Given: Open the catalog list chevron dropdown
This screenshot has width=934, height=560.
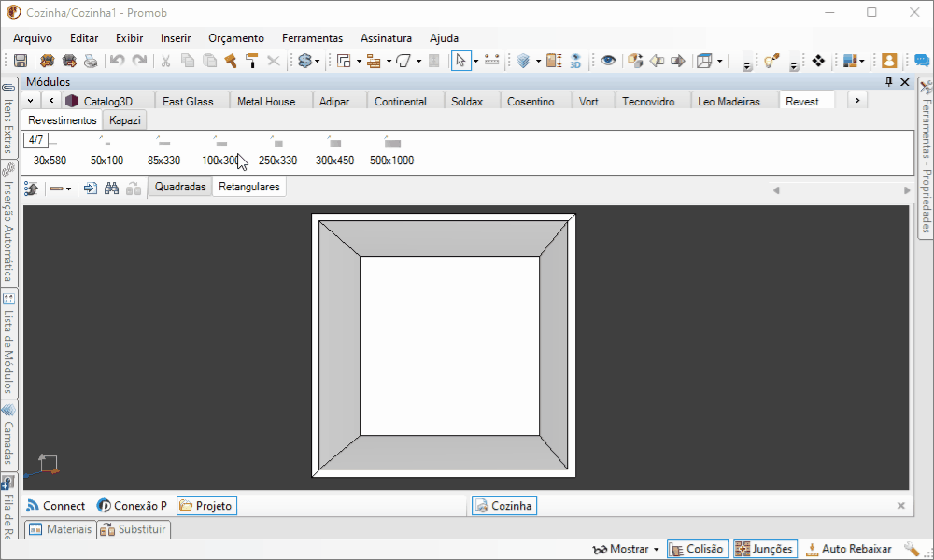Looking at the screenshot, I should pyautogui.click(x=31, y=101).
